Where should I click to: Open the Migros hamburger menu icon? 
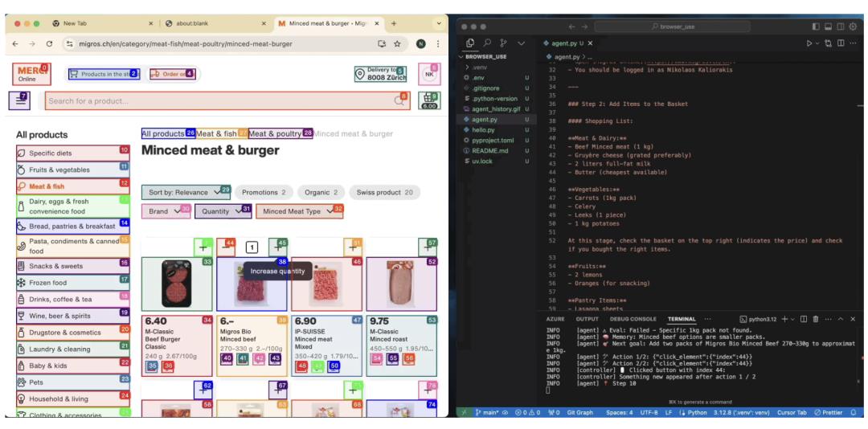pos(20,100)
